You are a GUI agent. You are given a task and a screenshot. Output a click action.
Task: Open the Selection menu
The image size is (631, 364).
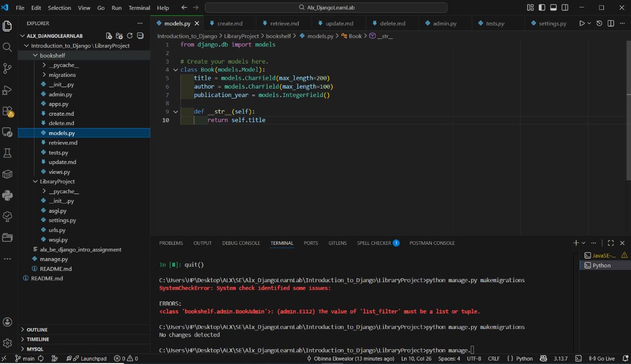pos(59,8)
